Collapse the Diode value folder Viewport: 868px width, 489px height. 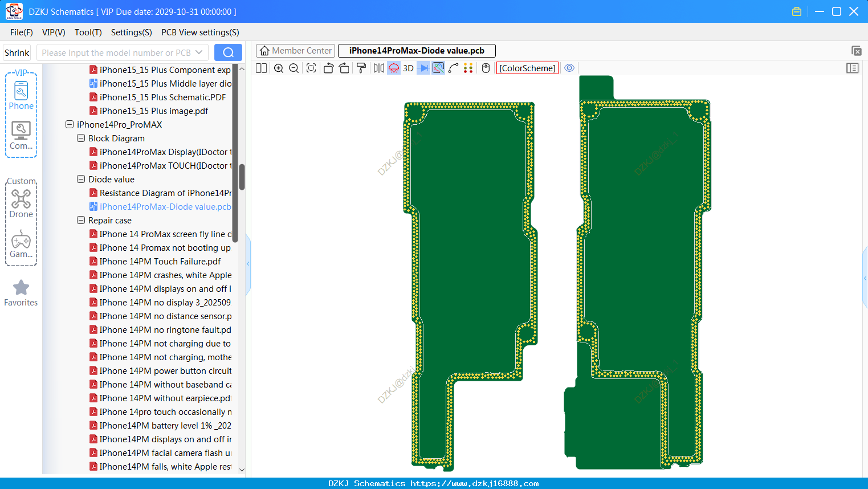click(x=81, y=179)
